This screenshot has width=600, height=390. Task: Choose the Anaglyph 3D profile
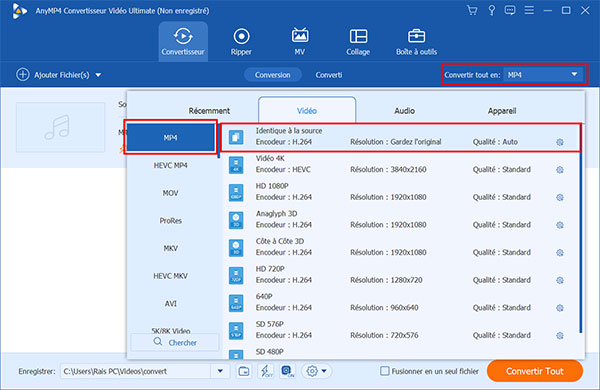point(401,220)
